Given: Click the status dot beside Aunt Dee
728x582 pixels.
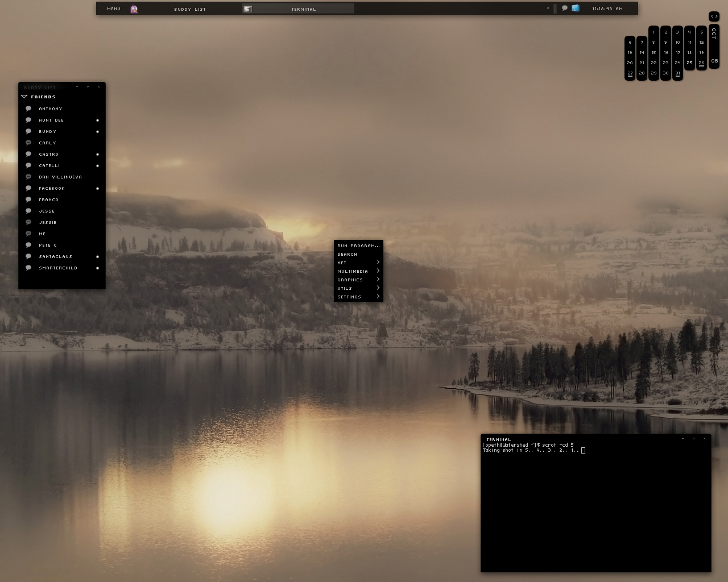Looking at the screenshot, I should (97, 120).
